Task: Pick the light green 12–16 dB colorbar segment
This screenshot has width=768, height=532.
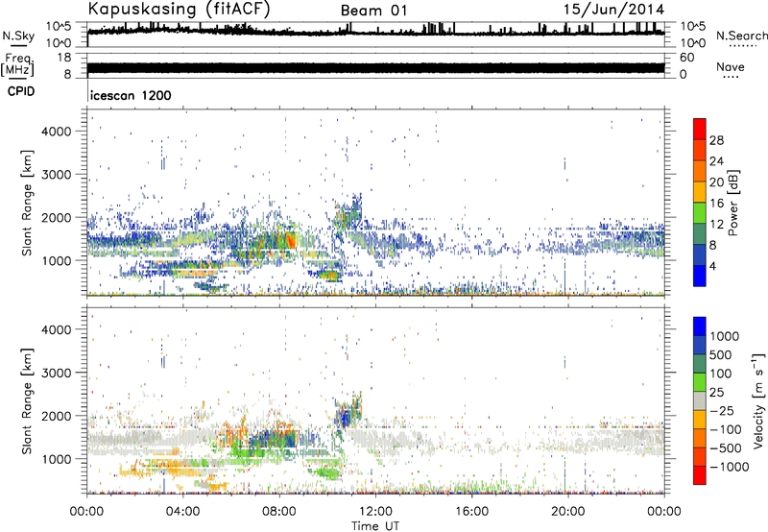Action: pos(700,213)
